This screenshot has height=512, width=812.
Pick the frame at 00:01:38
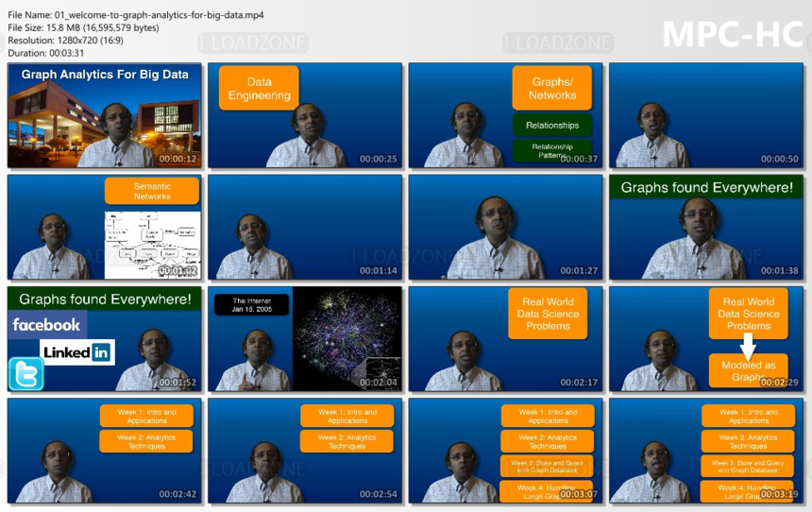[706, 227]
